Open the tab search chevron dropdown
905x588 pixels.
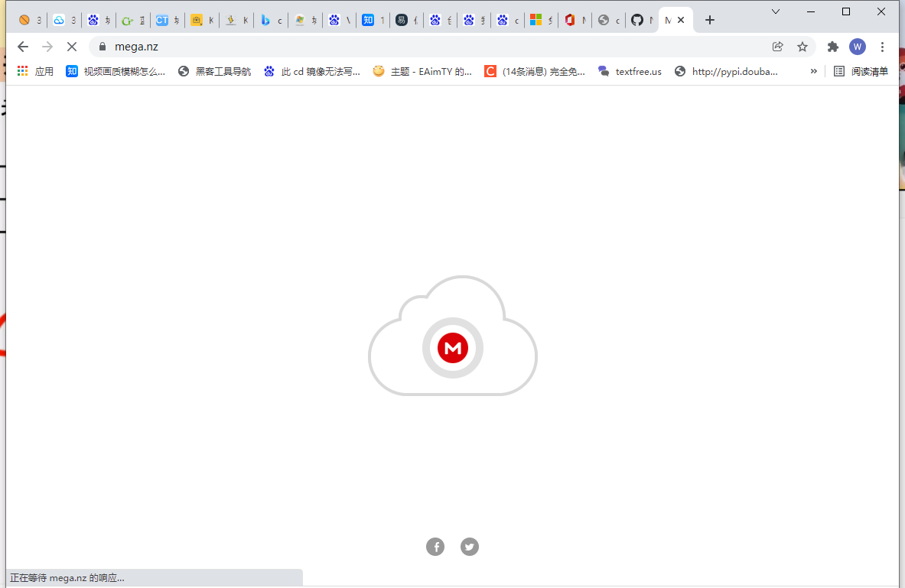point(775,11)
